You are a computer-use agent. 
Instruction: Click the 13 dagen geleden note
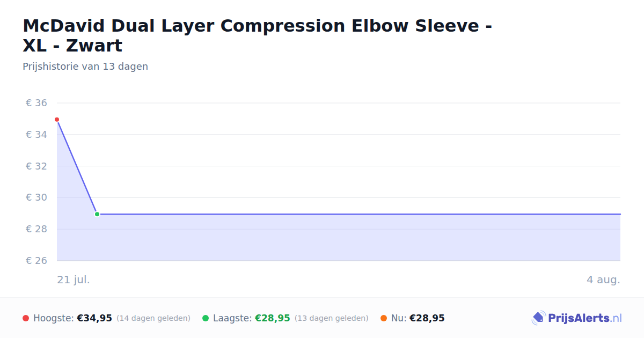pos(332,318)
